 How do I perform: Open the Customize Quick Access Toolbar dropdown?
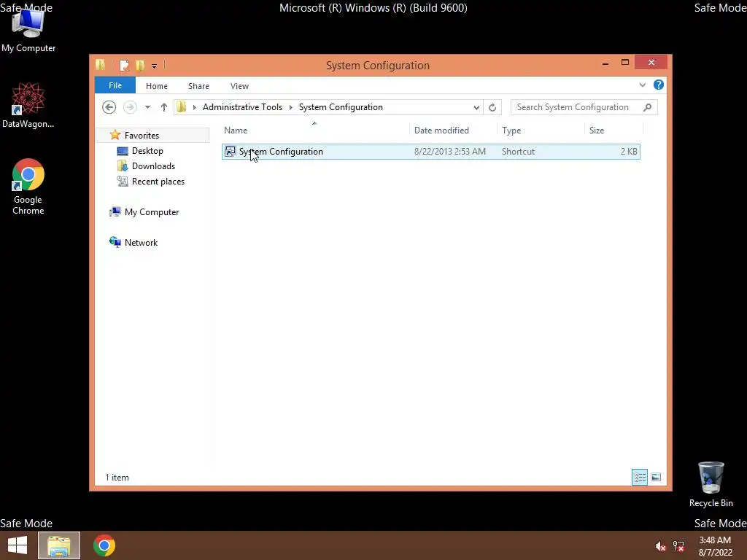(x=155, y=66)
